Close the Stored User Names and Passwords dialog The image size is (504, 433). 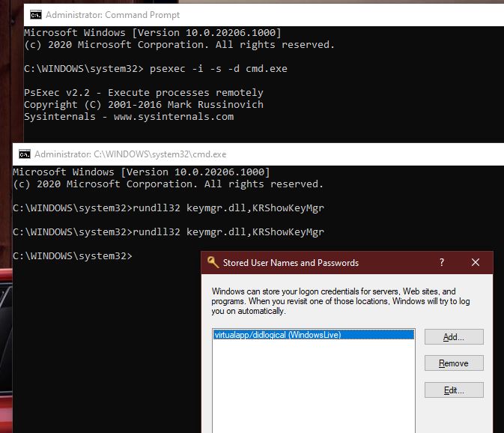click(476, 262)
